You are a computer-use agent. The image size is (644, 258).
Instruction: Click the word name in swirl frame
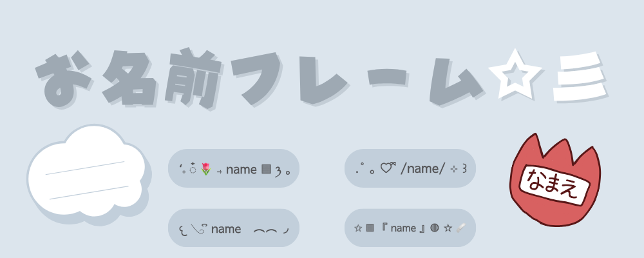click(226, 229)
